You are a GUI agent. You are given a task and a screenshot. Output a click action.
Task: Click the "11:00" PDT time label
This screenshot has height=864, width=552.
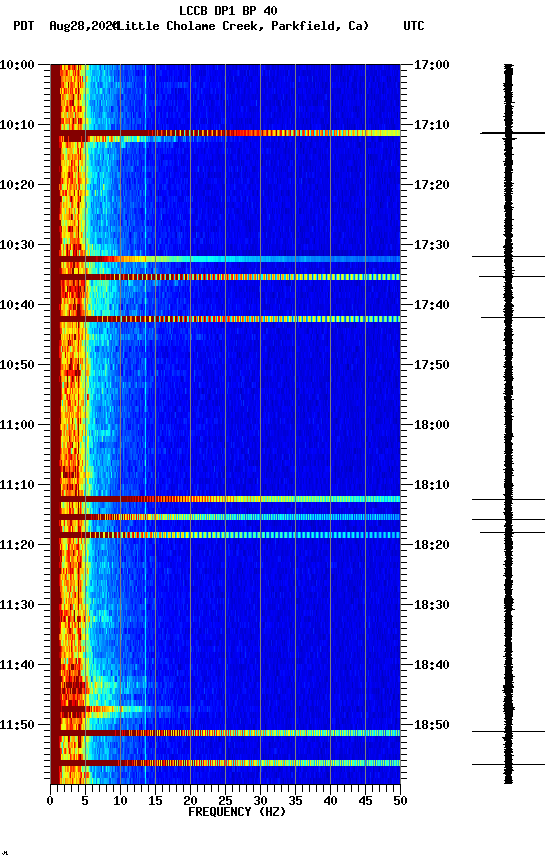[17, 425]
